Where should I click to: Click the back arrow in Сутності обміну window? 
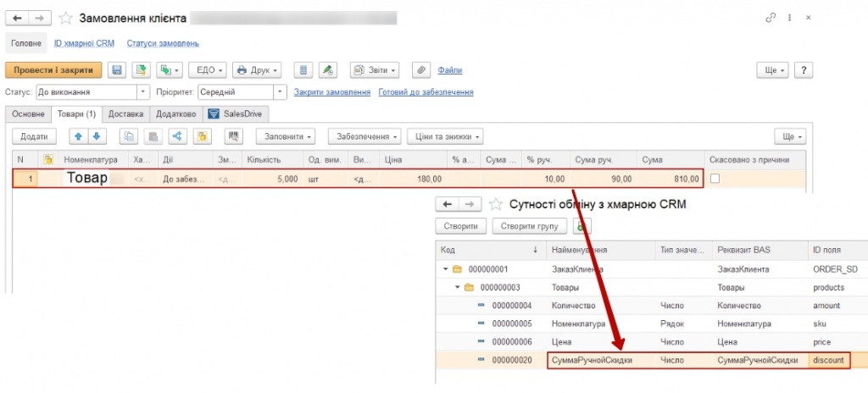point(445,204)
